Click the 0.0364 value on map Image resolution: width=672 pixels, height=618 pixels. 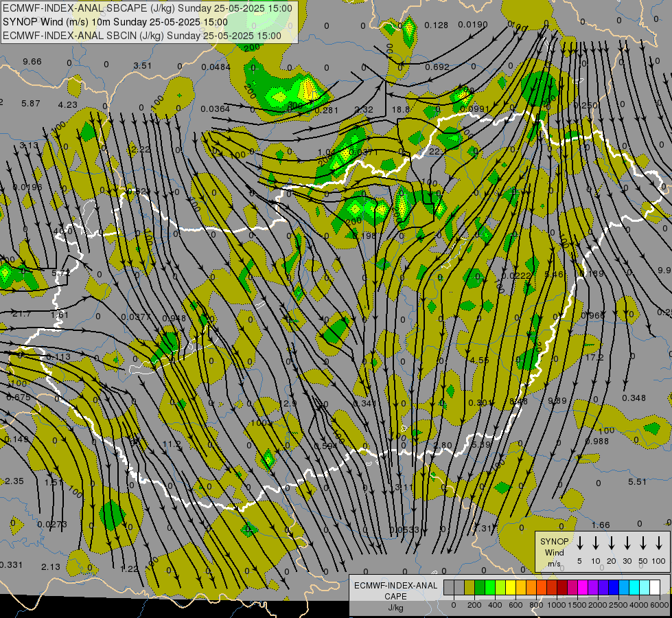coord(216,109)
